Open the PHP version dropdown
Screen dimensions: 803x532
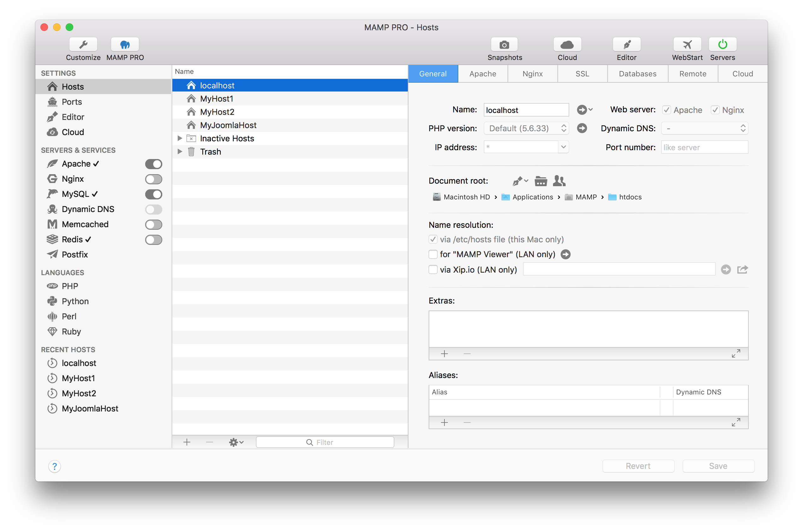[x=526, y=128]
